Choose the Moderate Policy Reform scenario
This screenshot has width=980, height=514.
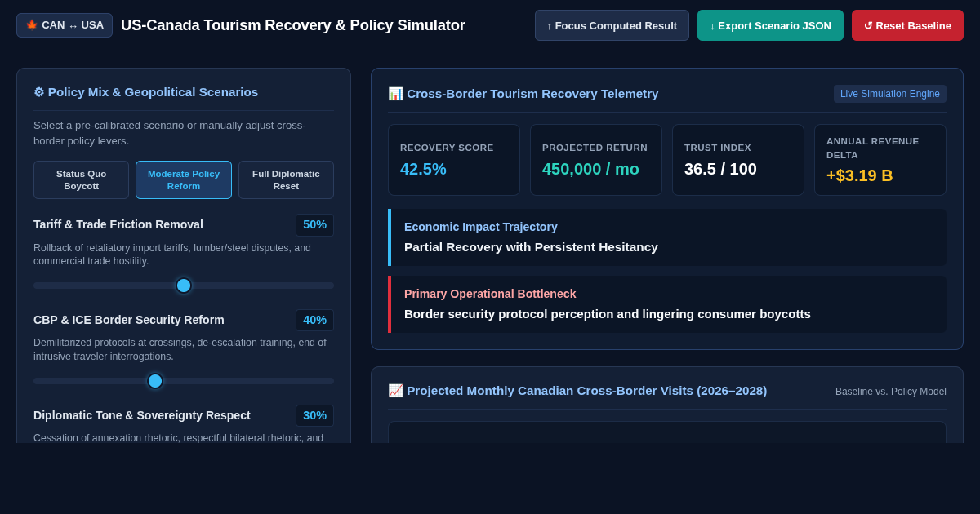(184, 179)
